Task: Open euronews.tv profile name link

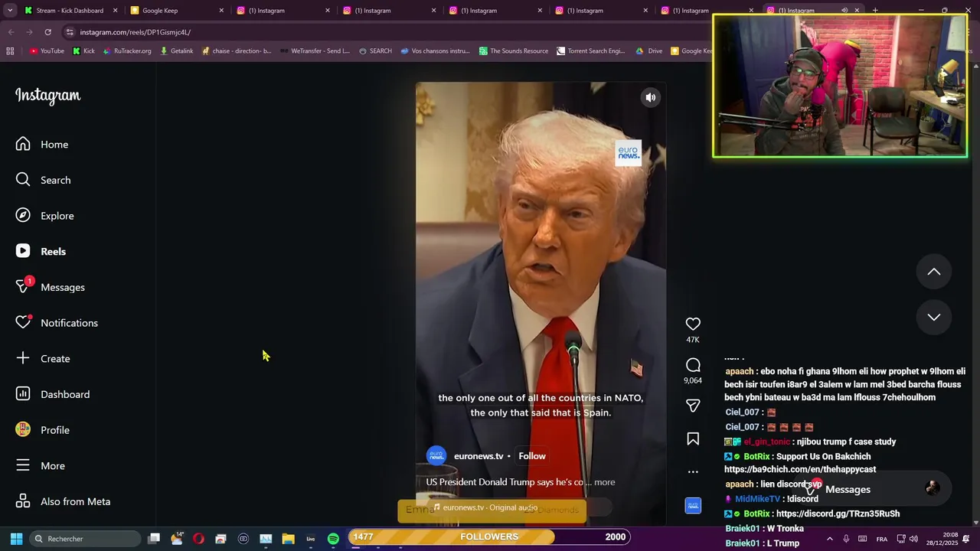Action: pyautogui.click(x=479, y=456)
